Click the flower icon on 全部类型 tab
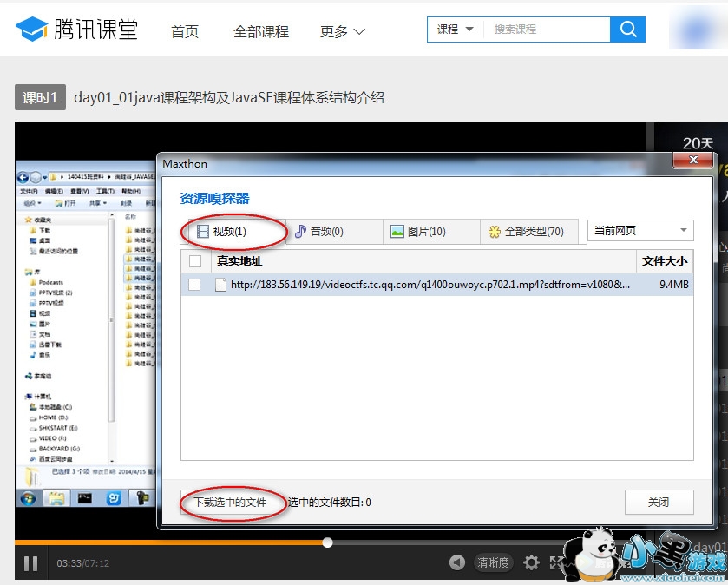This screenshot has width=728, height=585. 495,232
